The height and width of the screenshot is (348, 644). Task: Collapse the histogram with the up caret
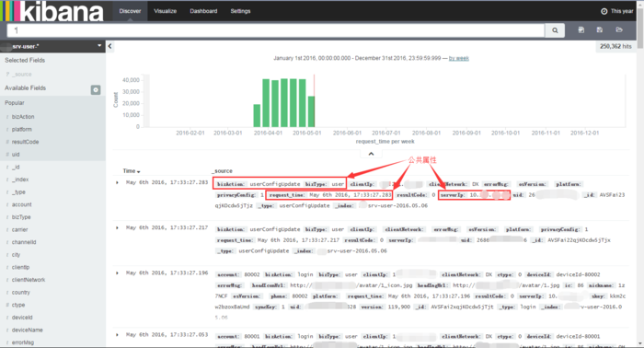coord(371,154)
